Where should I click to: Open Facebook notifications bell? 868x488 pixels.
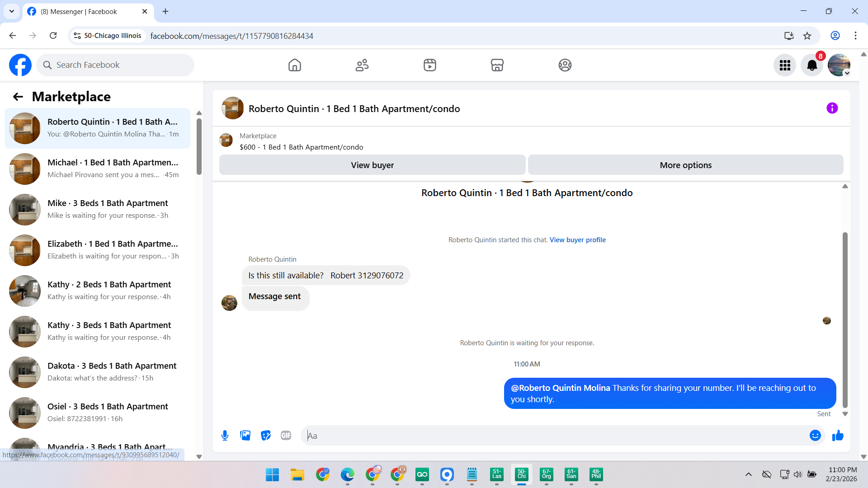(812, 66)
